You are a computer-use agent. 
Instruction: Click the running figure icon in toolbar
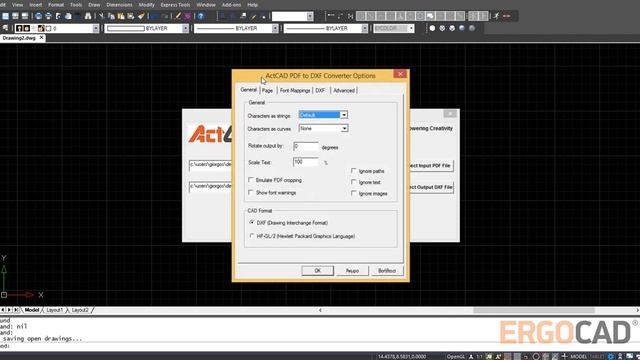tap(496, 16)
